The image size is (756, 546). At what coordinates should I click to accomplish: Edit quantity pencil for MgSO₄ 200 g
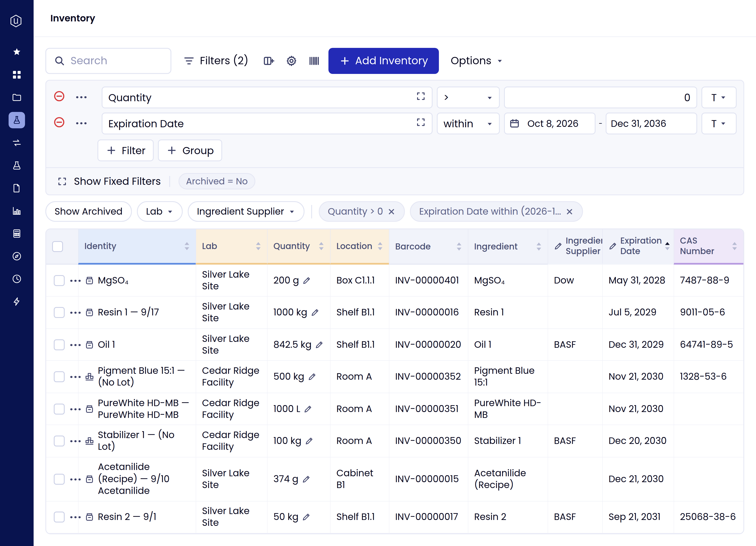pos(307,281)
